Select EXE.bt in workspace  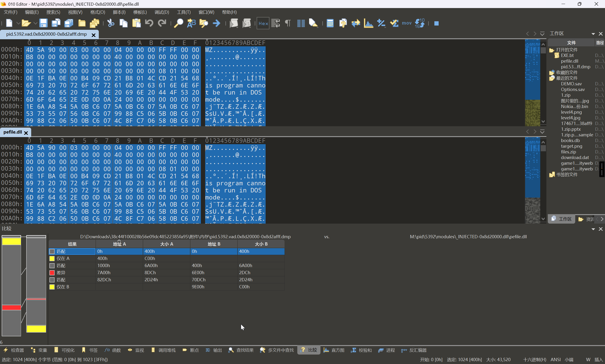[x=567, y=56]
